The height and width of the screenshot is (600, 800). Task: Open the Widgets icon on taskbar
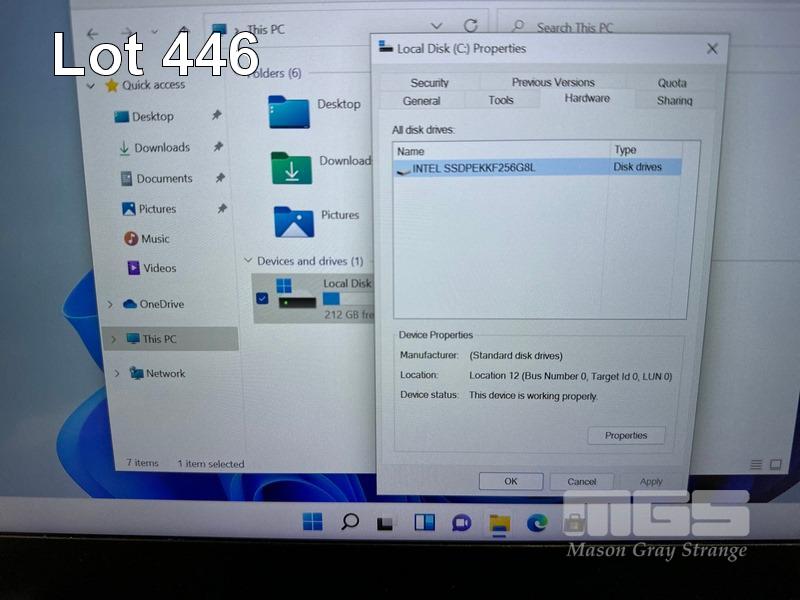click(x=424, y=522)
